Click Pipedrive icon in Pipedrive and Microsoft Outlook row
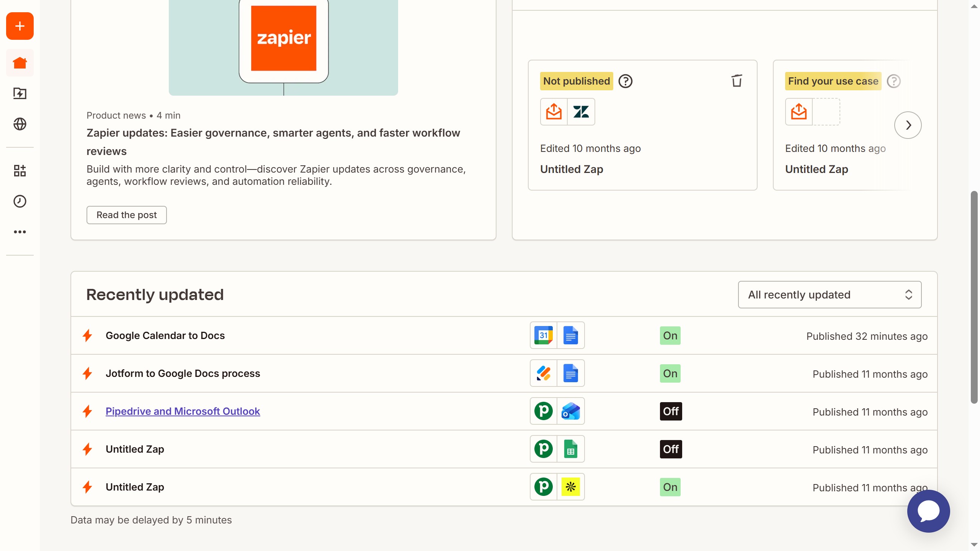 (544, 411)
